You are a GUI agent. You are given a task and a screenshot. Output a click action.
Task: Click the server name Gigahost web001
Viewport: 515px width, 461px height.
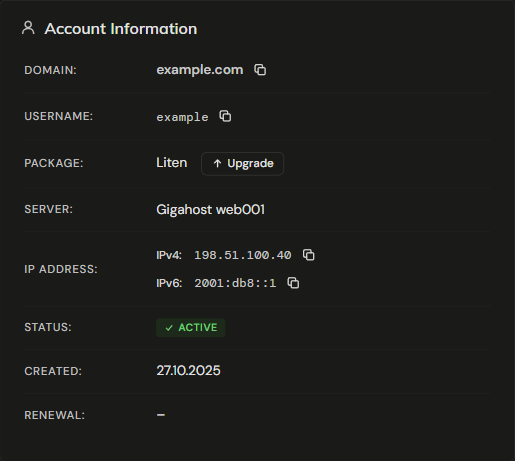click(x=210, y=210)
